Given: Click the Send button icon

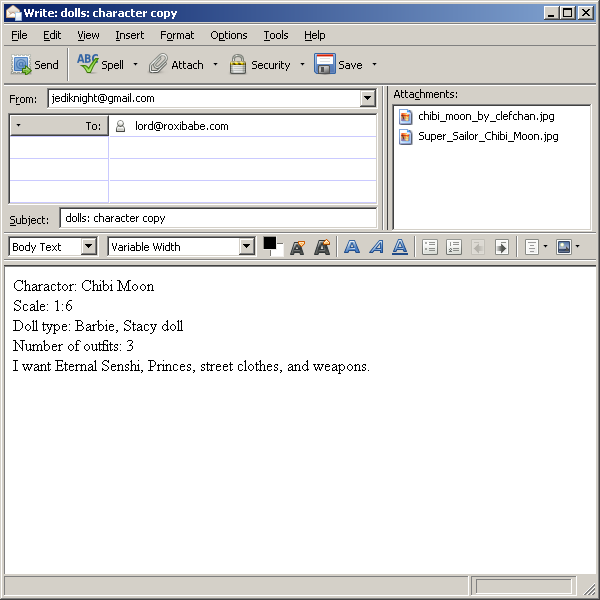Looking at the screenshot, I should click(21, 65).
